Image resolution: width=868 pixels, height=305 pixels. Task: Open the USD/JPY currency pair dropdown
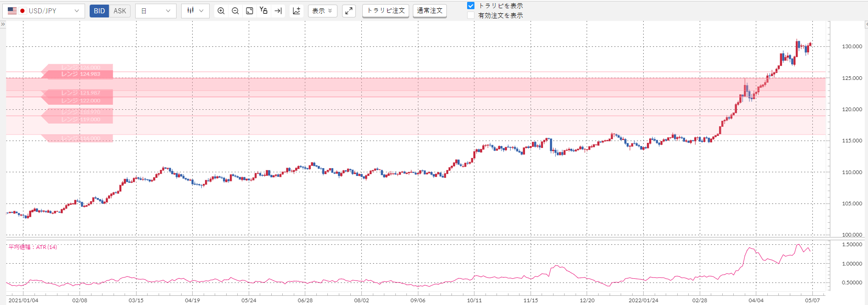[44, 11]
